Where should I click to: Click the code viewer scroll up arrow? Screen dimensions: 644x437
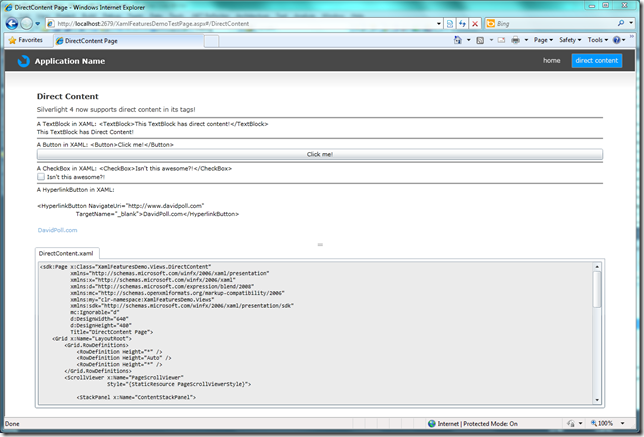(x=597, y=267)
